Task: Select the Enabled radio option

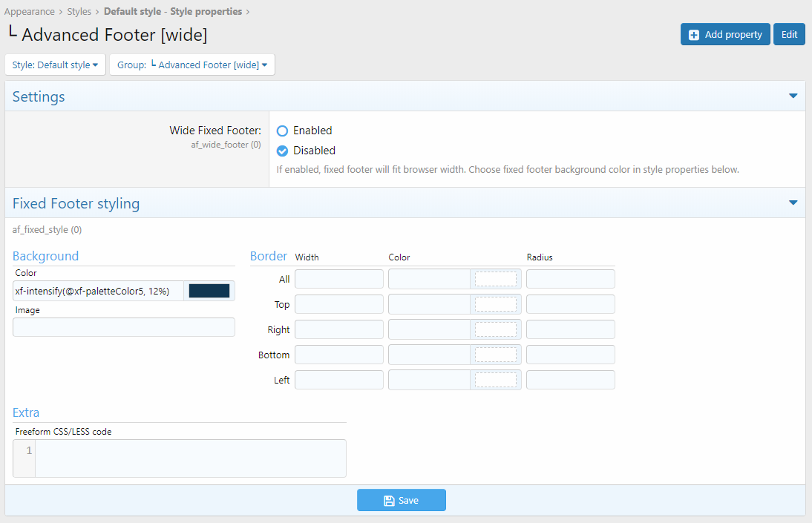Action: (x=282, y=131)
